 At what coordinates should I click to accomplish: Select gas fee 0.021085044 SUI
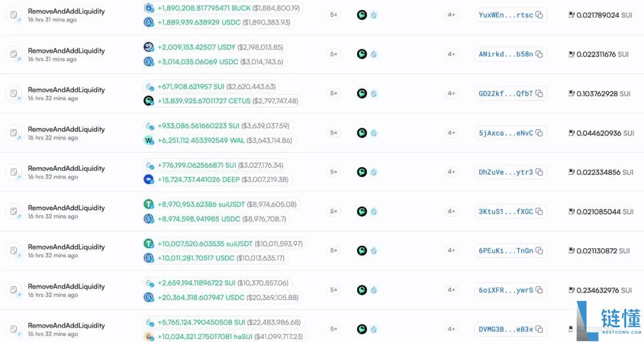click(x=605, y=212)
